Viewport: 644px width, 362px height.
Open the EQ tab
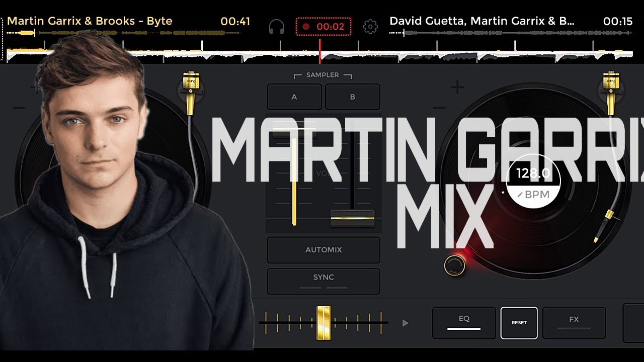(464, 323)
